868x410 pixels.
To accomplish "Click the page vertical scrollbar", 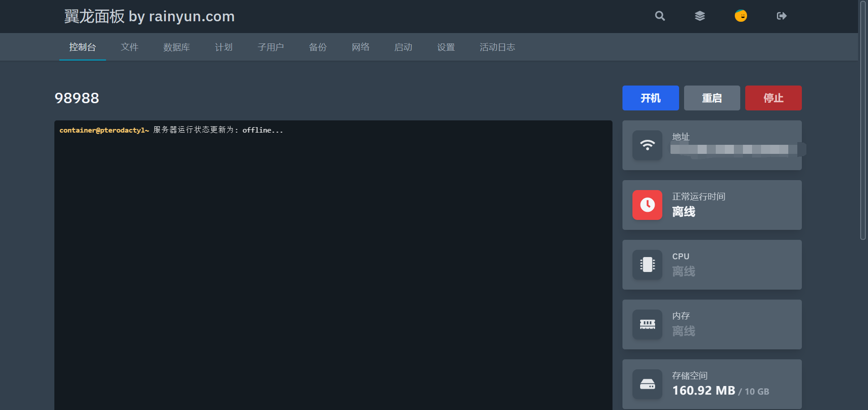I will click(x=863, y=120).
